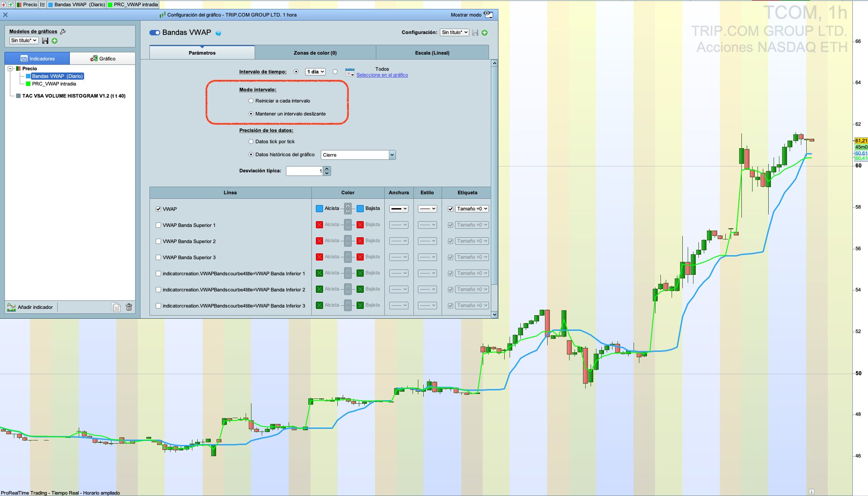Open the Gráfico tab

click(x=103, y=59)
